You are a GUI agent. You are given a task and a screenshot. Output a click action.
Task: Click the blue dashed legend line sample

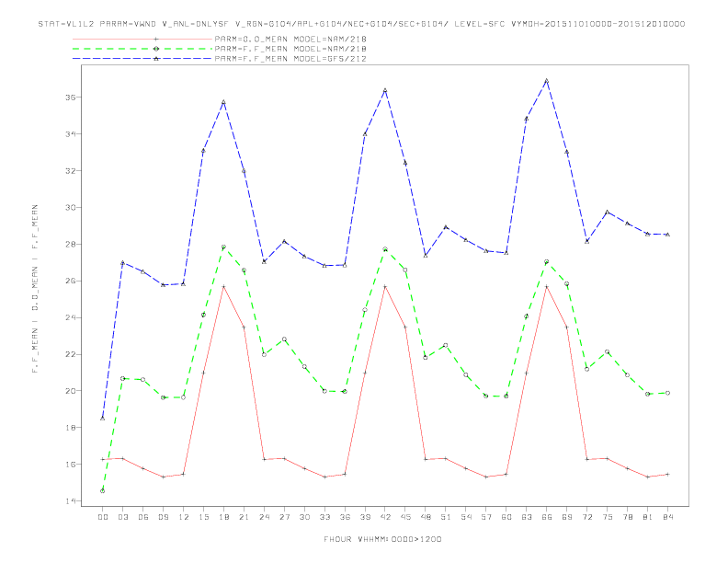click(x=142, y=59)
